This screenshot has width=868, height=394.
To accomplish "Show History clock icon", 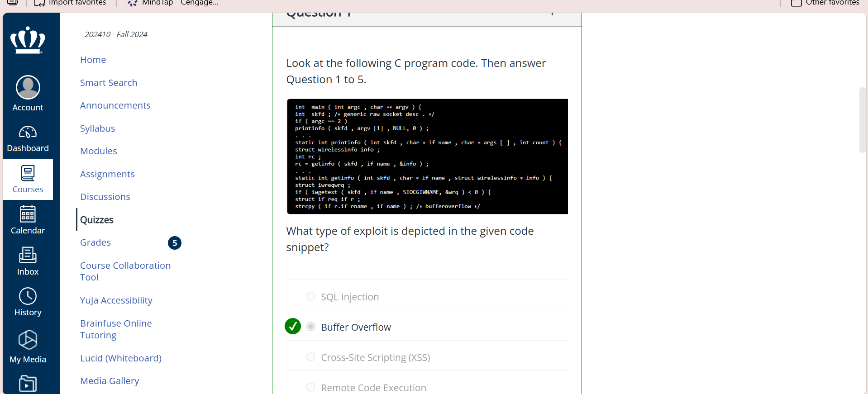I will pos(28,296).
